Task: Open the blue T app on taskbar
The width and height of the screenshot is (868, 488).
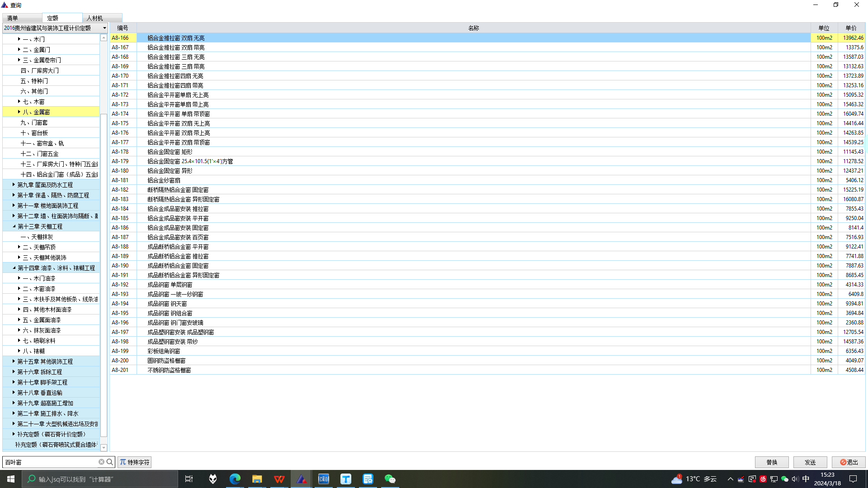Action: [x=345, y=479]
